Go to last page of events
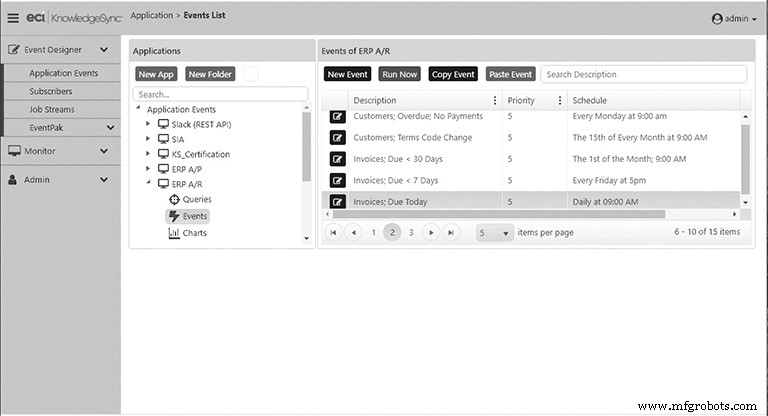Screen dimensions: 768x416 point(451,233)
